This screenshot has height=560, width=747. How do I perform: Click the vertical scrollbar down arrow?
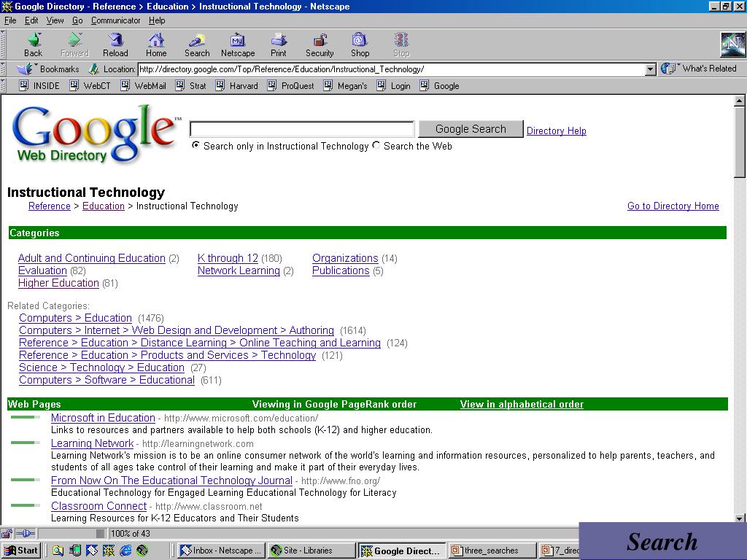740,518
